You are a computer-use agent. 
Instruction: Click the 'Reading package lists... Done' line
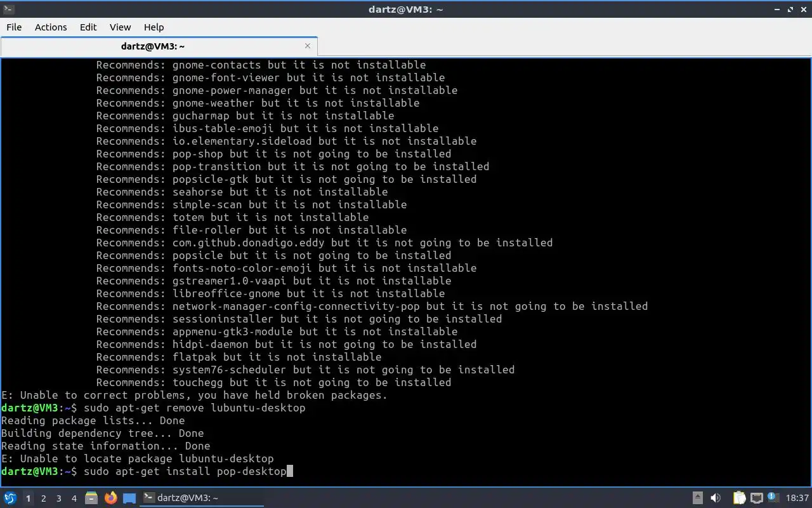[93, 420]
